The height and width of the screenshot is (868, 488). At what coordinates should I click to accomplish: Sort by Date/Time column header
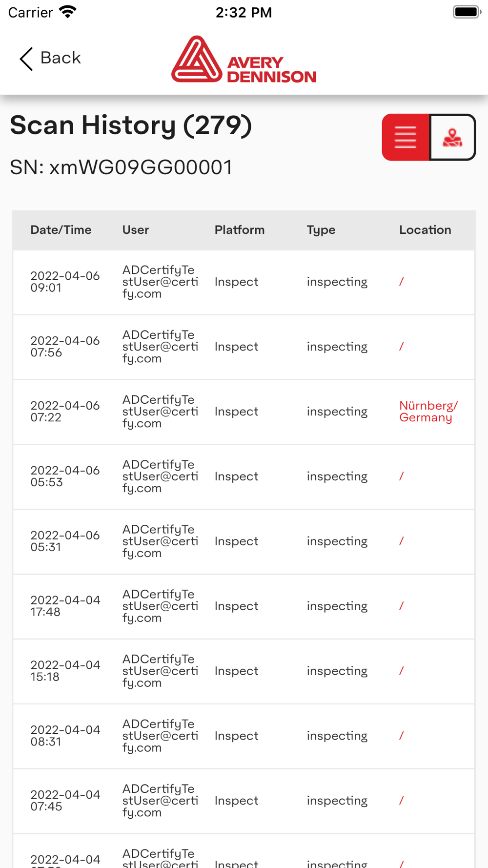coord(61,230)
